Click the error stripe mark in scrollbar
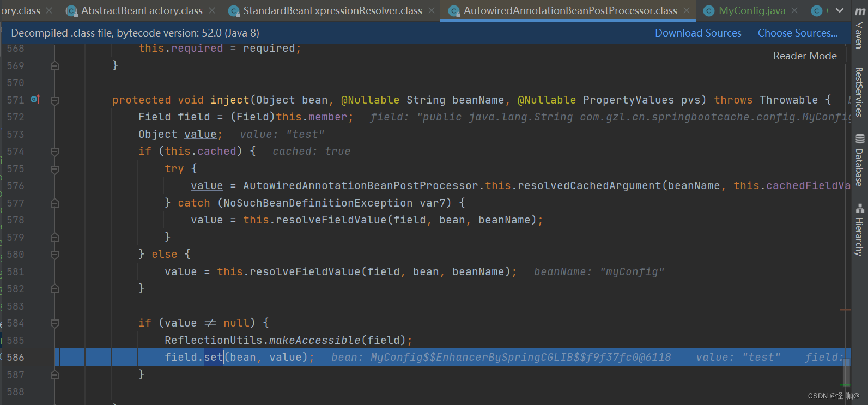Image resolution: width=868 pixels, height=405 pixels. (845, 310)
